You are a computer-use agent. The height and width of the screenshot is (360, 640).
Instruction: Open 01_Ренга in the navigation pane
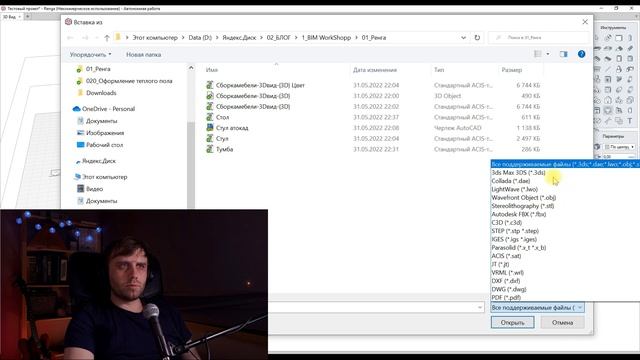pos(98,69)
